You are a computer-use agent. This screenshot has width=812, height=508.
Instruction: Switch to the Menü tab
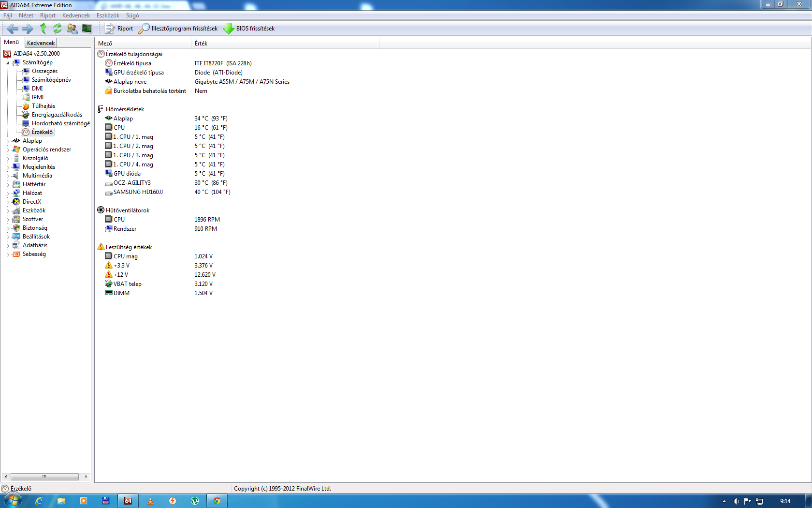tap(12, 42)
